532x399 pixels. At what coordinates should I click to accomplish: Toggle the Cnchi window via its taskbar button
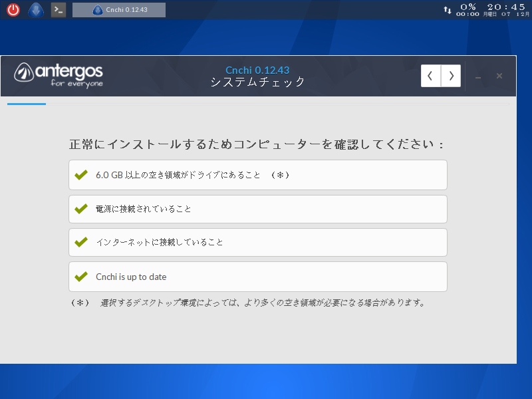click(118, 9)
